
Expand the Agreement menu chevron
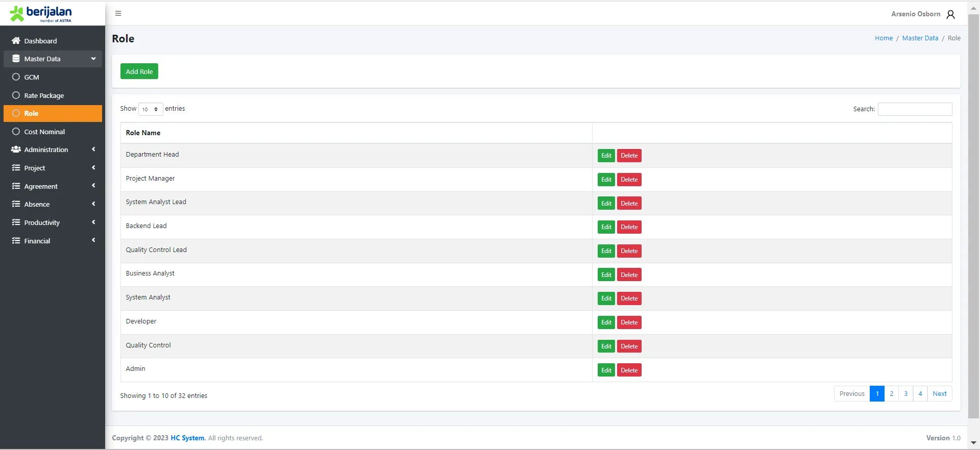tap(93, 186)
